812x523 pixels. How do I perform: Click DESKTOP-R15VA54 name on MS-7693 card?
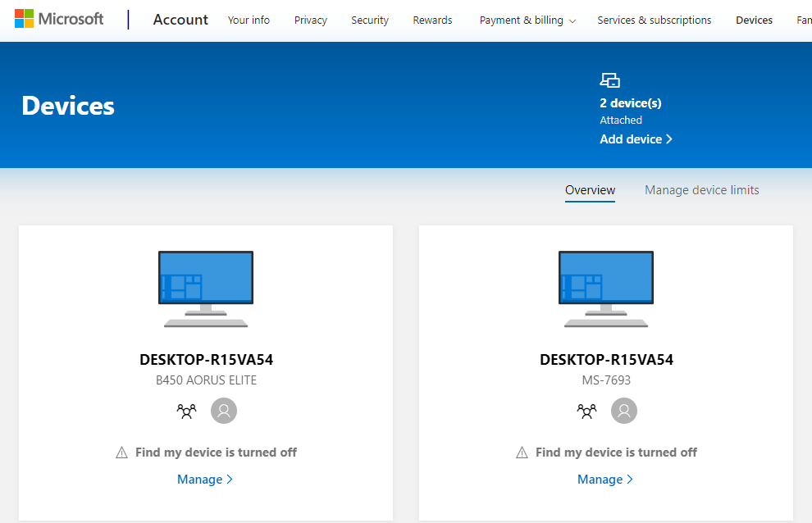pyautogui.click(x=606, y=359)
